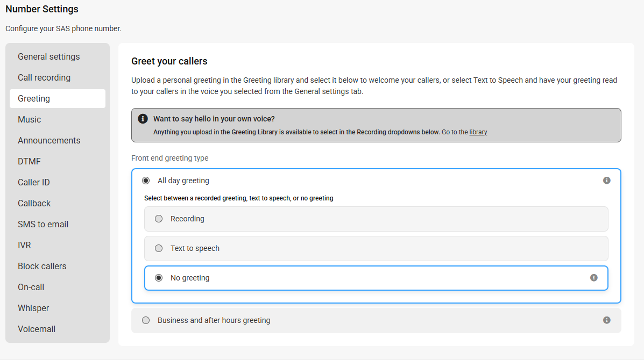Open the Announcements tab

(x=58, y=140)
